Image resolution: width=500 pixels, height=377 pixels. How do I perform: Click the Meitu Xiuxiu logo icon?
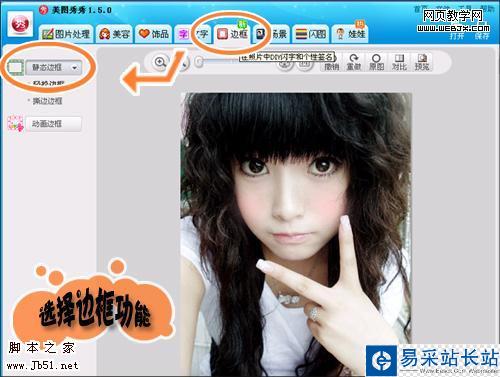[20, 24]
